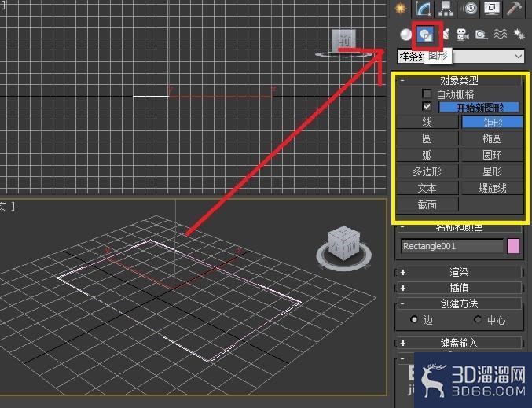Open the pink object color swatch
The height and width of the screenshot is (408, 532).
(513, 246)
